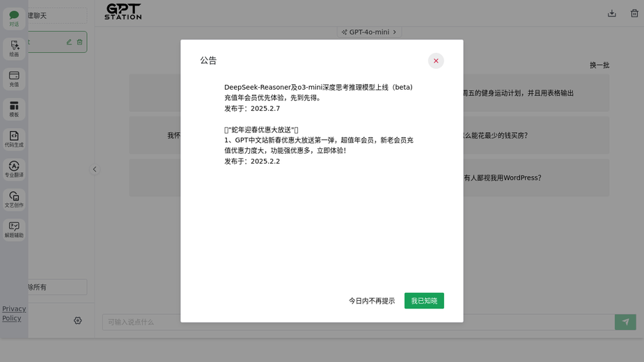Open the Privacy Policy link
This screenshot has width=644, height=362.
14,313
